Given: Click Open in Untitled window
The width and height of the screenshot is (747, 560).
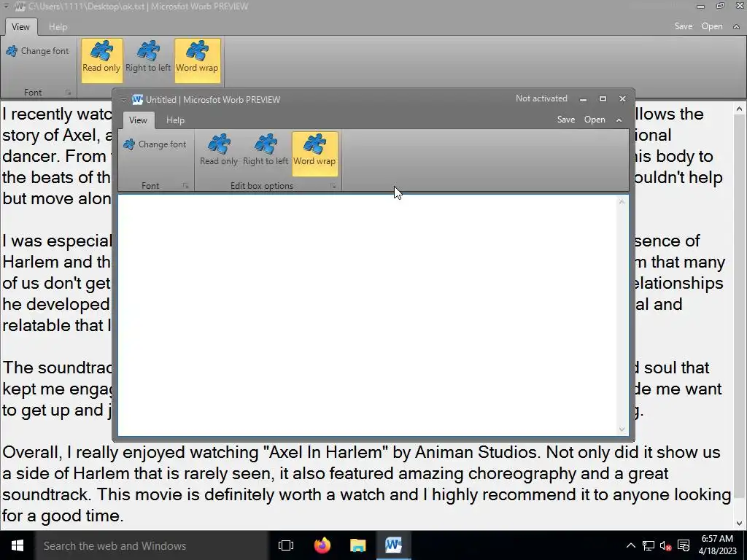Looking at the screenshot, I should click(595, 120).
